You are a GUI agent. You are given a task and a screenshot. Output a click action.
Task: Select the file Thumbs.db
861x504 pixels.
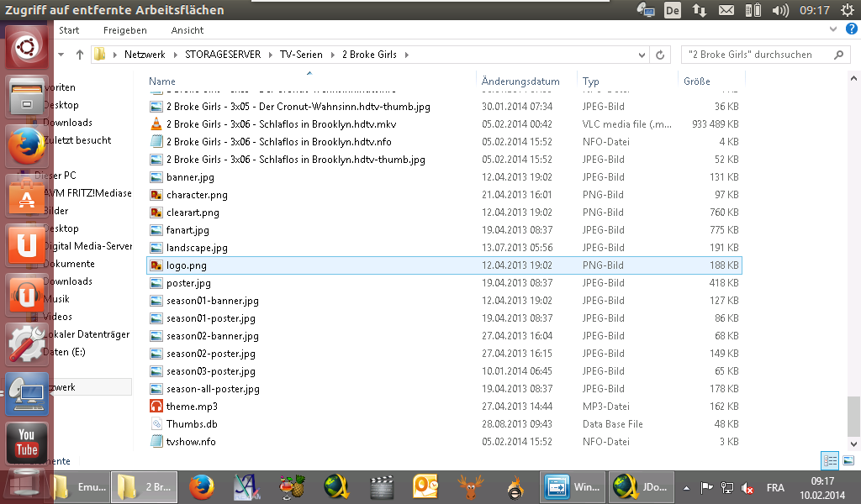click(x=192, y=424)
